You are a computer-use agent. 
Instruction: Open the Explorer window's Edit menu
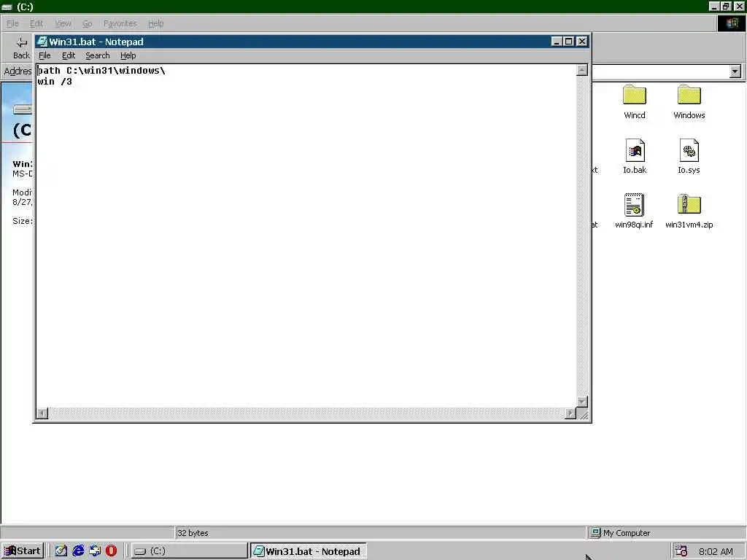(x=36, y=23)
